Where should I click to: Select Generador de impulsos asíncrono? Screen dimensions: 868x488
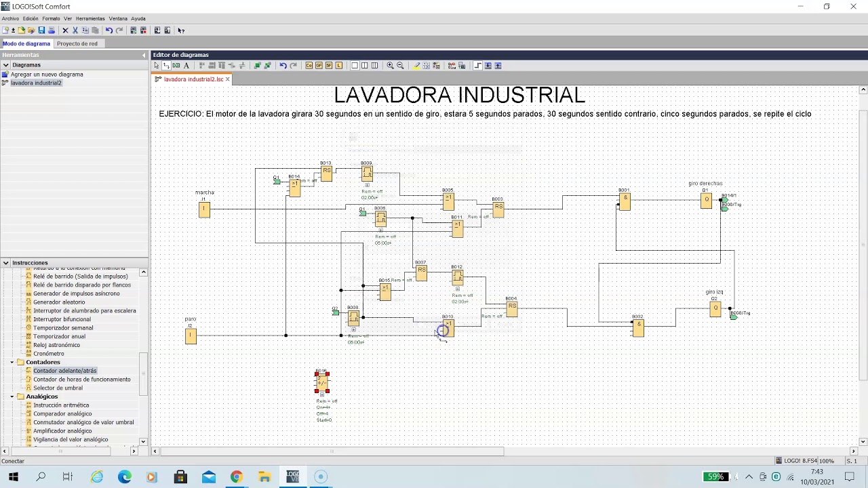coord(77,293)
